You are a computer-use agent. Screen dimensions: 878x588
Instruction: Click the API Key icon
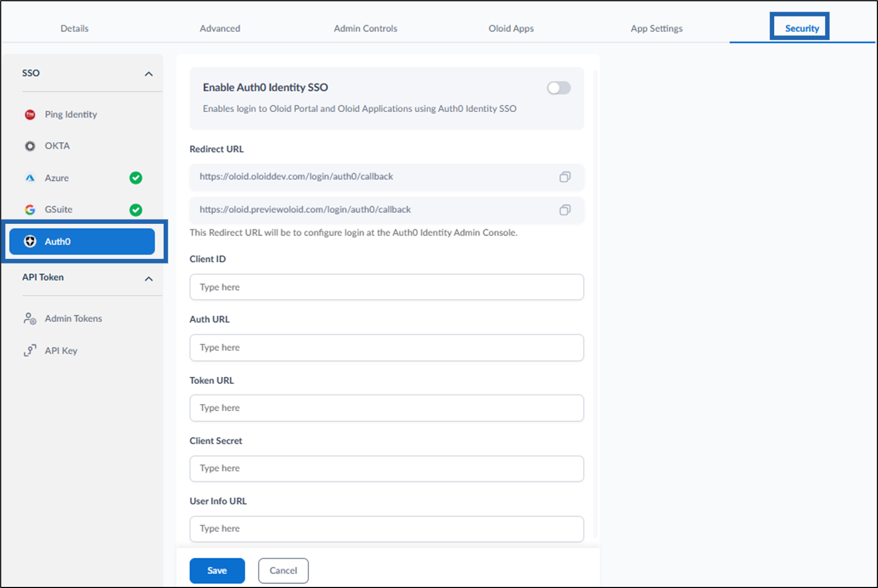(x=30, y=350)
